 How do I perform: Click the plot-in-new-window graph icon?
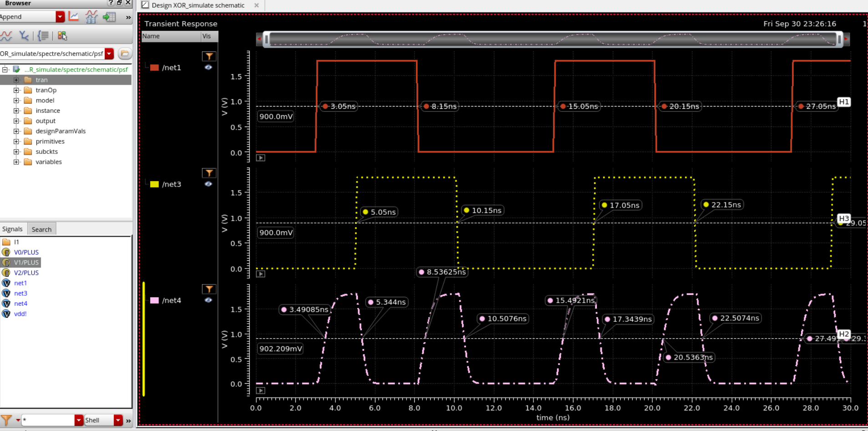(x=73, y=16)
